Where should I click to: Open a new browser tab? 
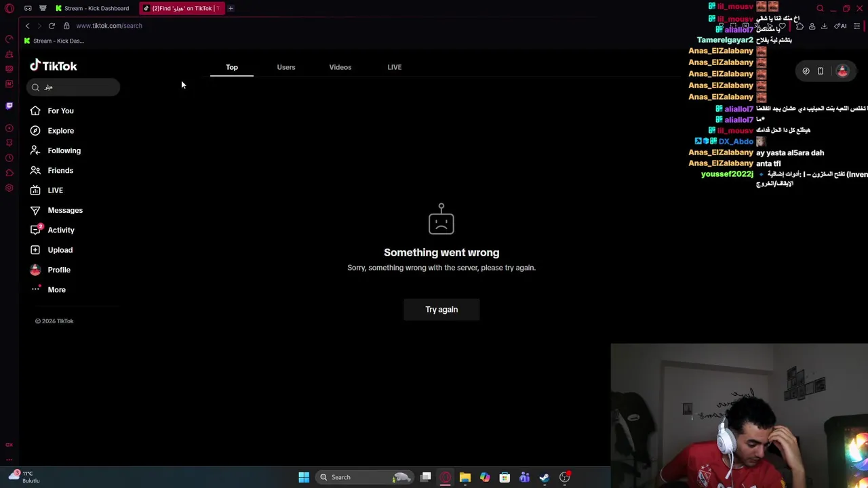(x=231, y=8)
